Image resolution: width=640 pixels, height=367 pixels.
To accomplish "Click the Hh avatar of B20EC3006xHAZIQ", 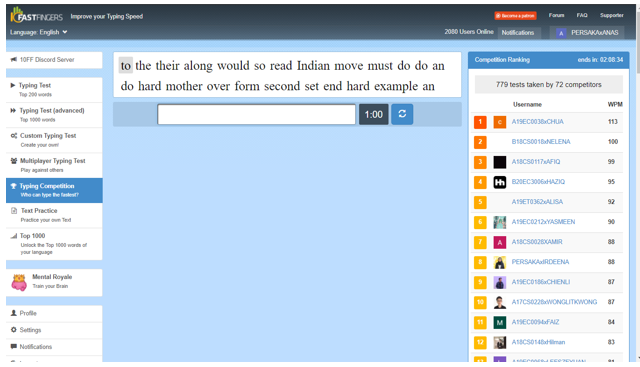I will tap(500, 182).
